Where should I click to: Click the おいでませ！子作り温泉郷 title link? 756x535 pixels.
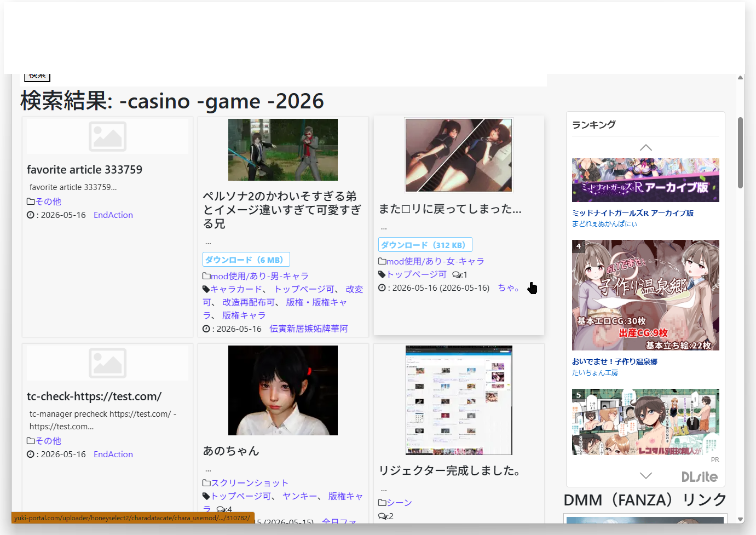615,361
